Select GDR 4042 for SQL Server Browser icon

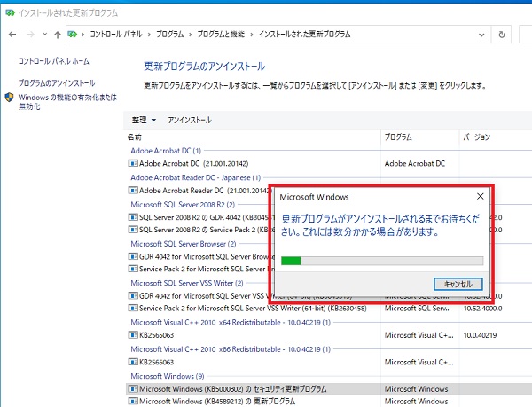pyautogui.click(x=133, y=256)
